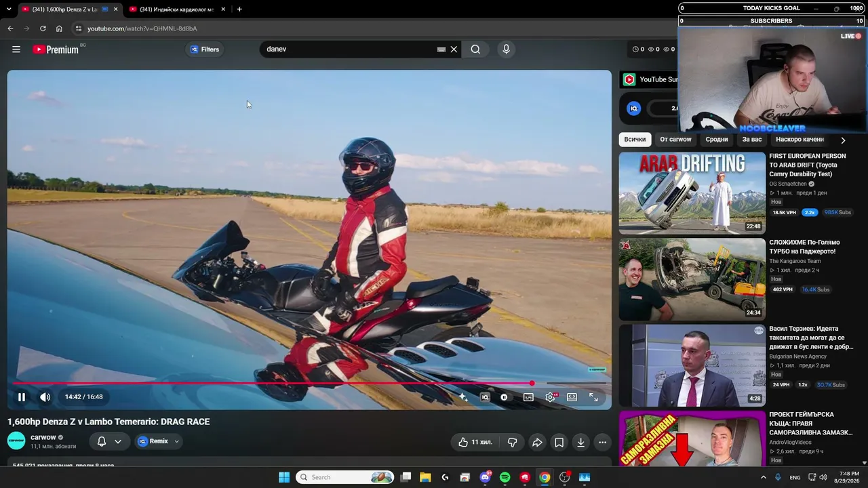Viewport: 868px width, 488px height.
Task: Open the Bulgarian News Agency channel link
Action: pyautogui.click(x=798, y=357)
